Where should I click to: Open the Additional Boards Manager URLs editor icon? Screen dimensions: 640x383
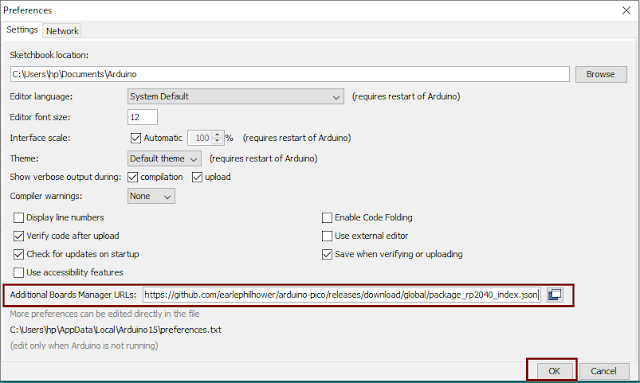point(555,294)
